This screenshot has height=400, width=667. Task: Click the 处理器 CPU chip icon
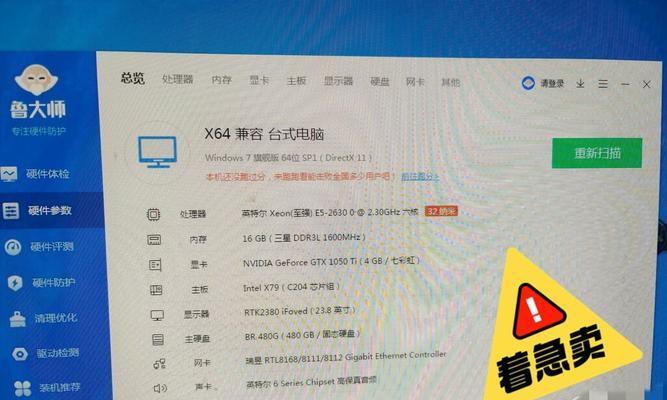[x=154, y=214]
